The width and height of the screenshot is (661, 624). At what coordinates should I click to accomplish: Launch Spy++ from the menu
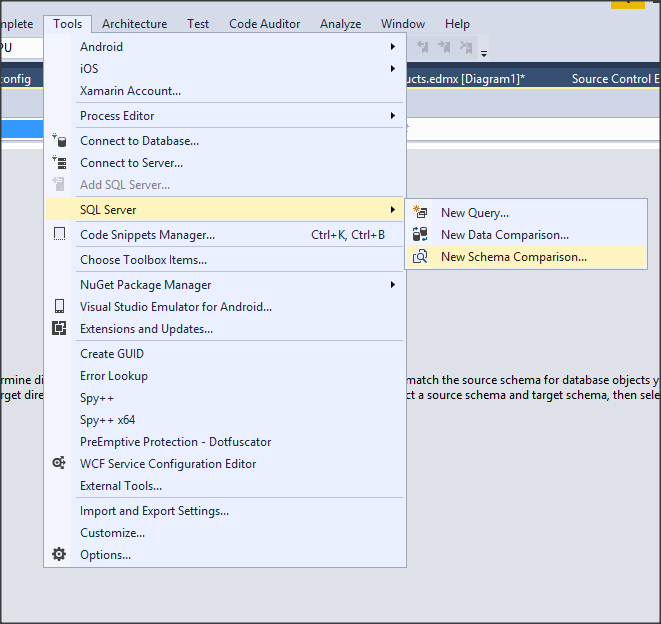(x=225, y=398)
